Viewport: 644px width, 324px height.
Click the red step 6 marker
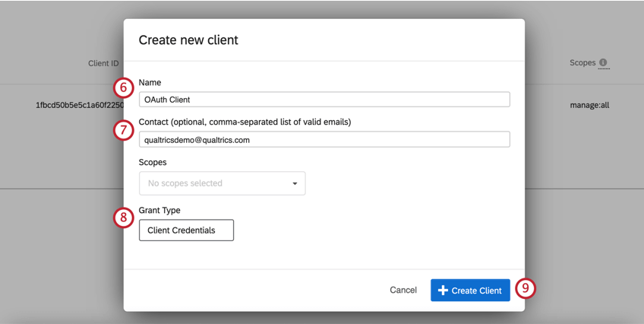tap(124, 87)
